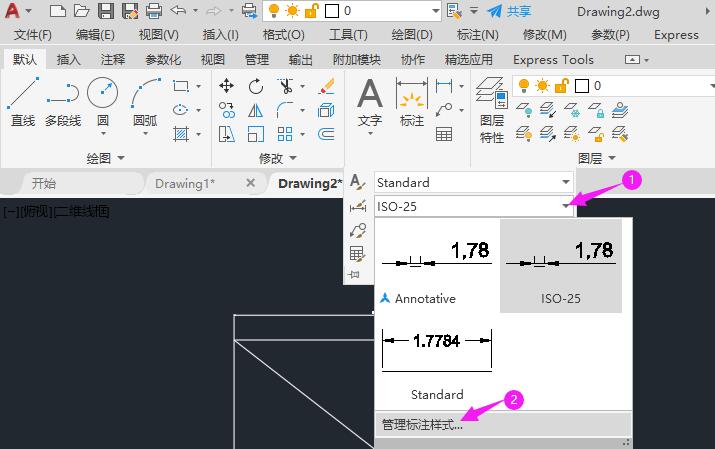Select the Arc (圆弧) tool
The height and width of the screenshot is (449, 715).
point(145,101)
